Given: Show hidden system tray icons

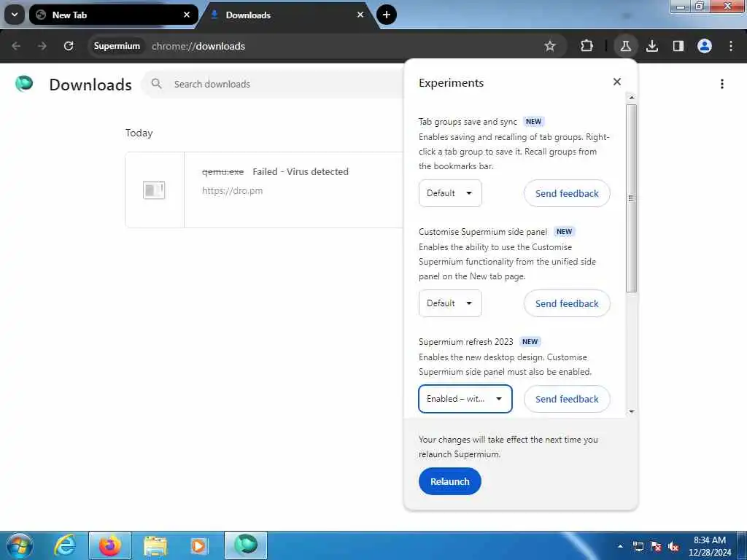Looking at the screenshot, I should tap(620, 546).
